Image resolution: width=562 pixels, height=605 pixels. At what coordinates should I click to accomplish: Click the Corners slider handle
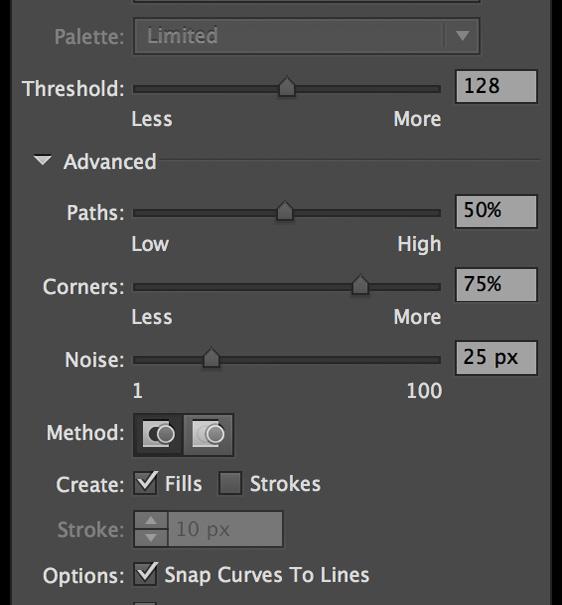(360, 285)
